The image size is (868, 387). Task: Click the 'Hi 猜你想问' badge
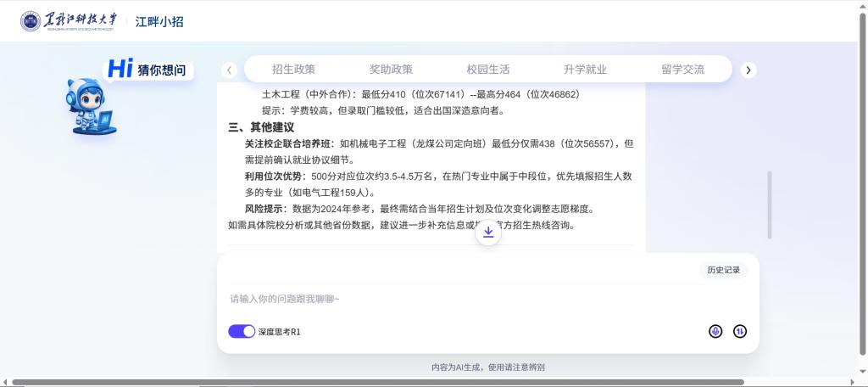pos(147,70)
